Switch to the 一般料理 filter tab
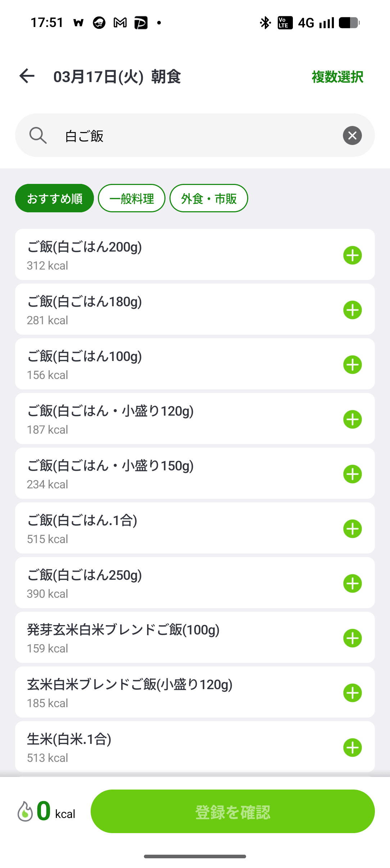 click(x=131, y=198)
